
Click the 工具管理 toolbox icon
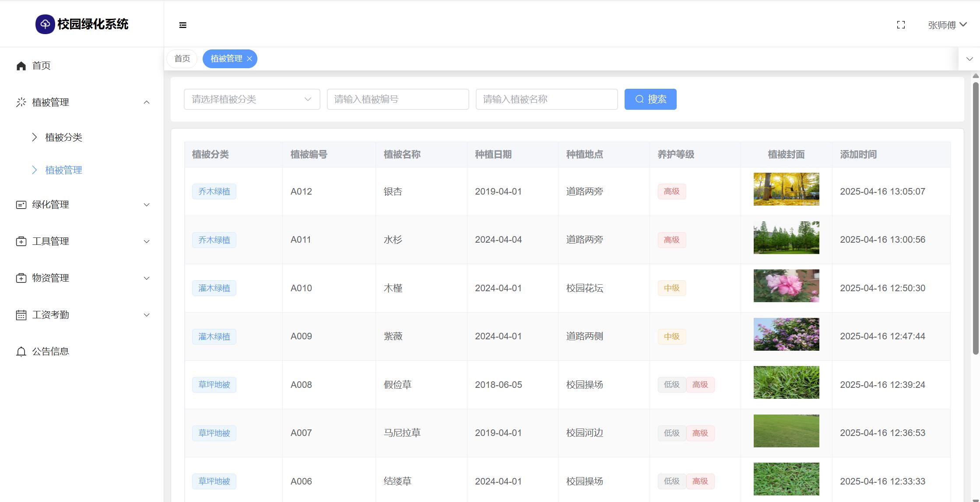coord(21,241)
